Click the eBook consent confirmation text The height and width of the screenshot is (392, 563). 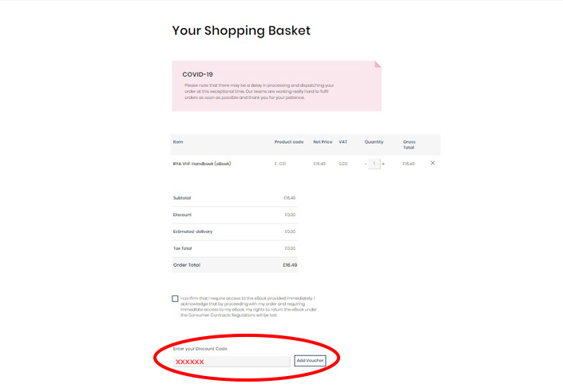248,307
